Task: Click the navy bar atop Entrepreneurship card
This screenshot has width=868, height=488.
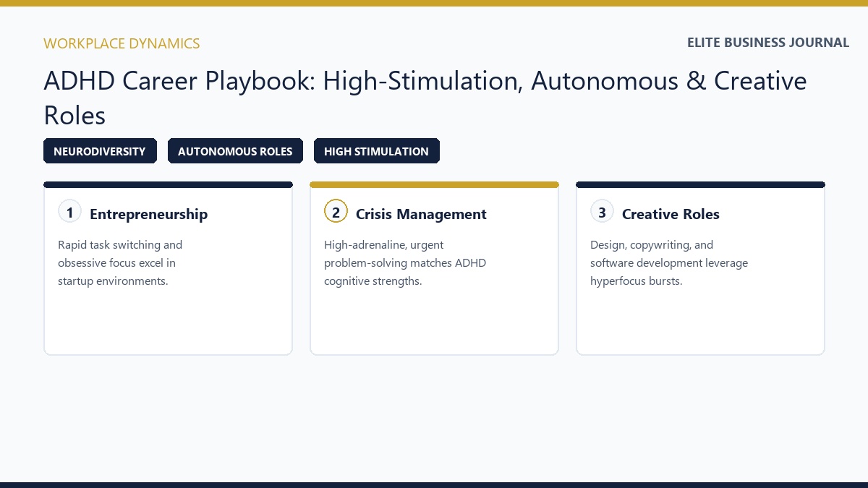Action: [168, 184]
